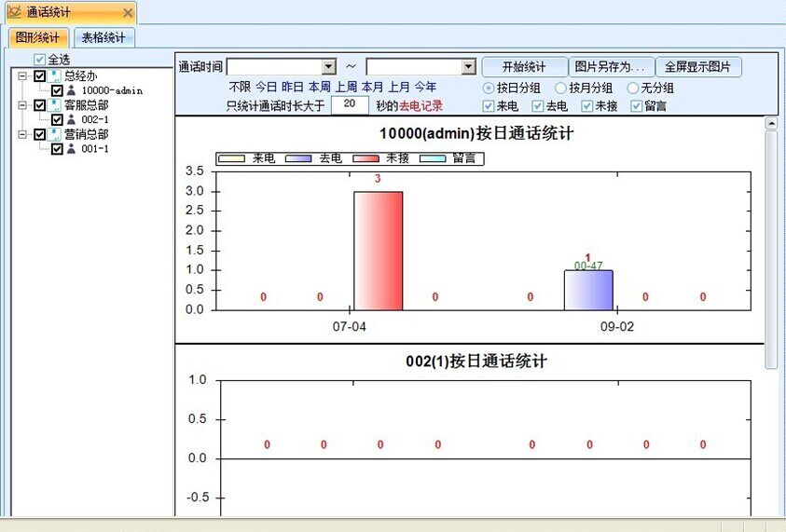Click the 开始统计 button
The height and width of the screenshot is (532, 786).
(x=524, y=67)
